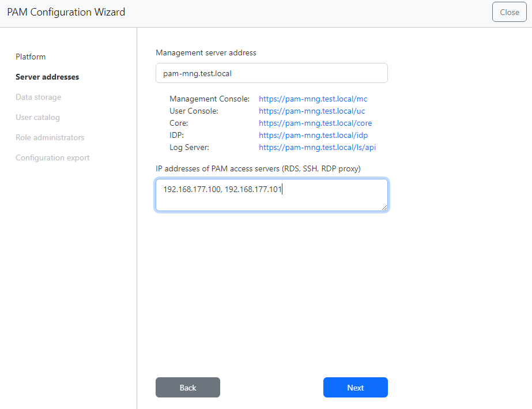The width and height of the screenshot is (532, 409).
Task: Open the Management Console URL link
Action: click(313, 99)
